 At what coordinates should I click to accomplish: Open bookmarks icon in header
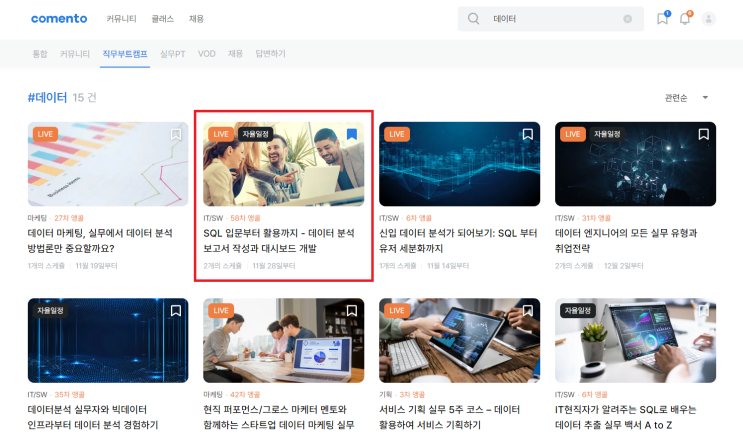point(662,19)
